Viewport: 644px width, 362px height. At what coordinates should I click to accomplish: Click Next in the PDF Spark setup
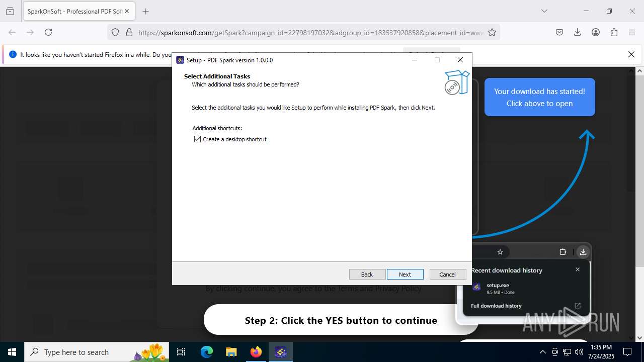pyautogui.click(x=405, y=274)
